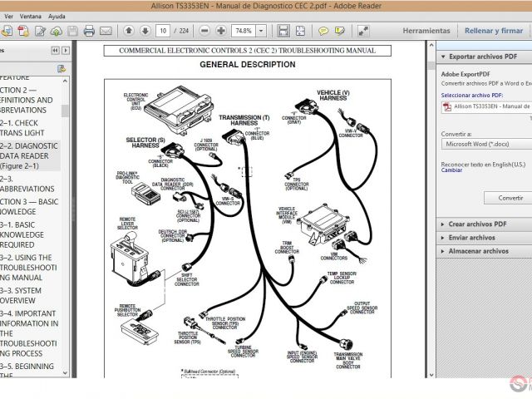Open the Convertir a format dropdown
This screenshot has height=399, width=532.
coord(486,144)
